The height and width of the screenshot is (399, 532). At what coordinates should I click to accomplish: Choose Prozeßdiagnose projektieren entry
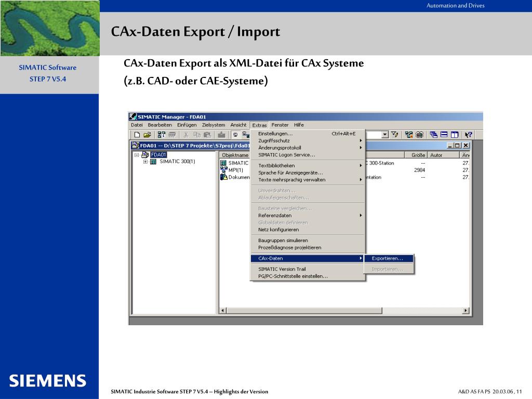point(308,247)
